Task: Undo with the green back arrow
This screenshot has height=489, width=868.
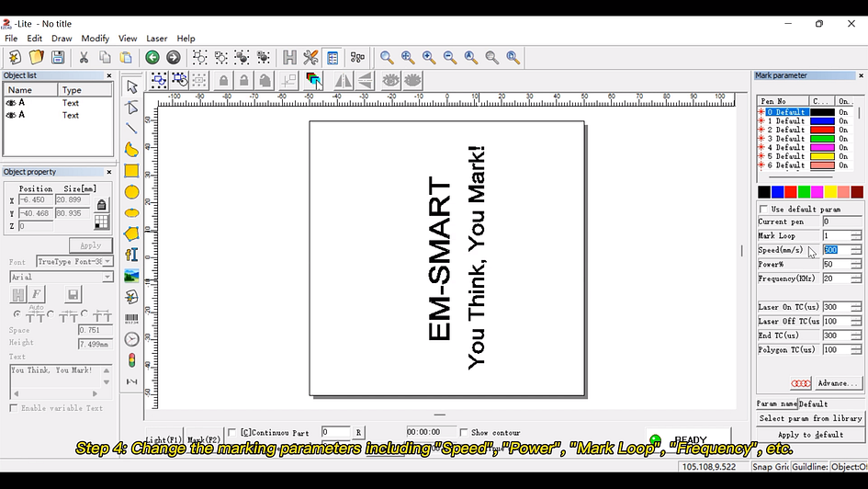Action: 152,57
